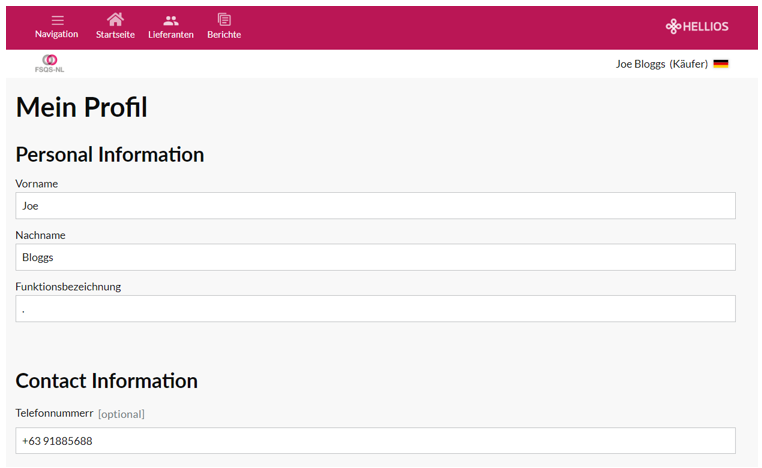Click the Mein Profil page heading

click(x=82, y=107)
